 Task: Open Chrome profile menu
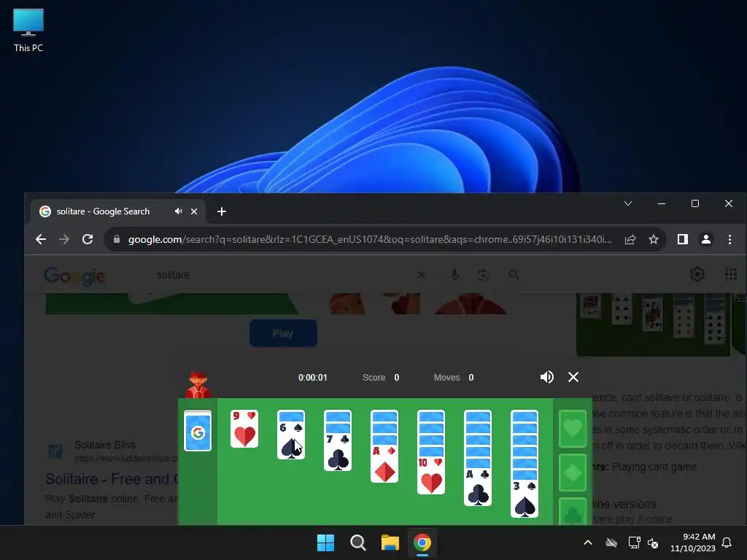pos(706,239)
